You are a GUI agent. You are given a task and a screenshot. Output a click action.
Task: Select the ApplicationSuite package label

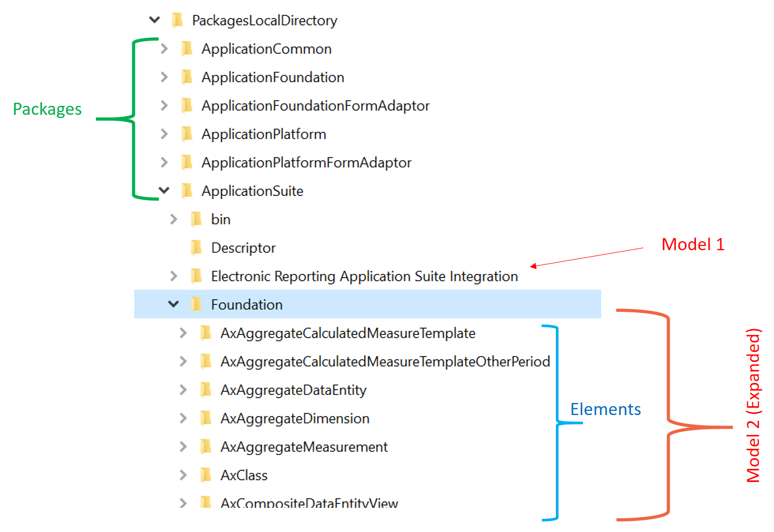(252, 191)
